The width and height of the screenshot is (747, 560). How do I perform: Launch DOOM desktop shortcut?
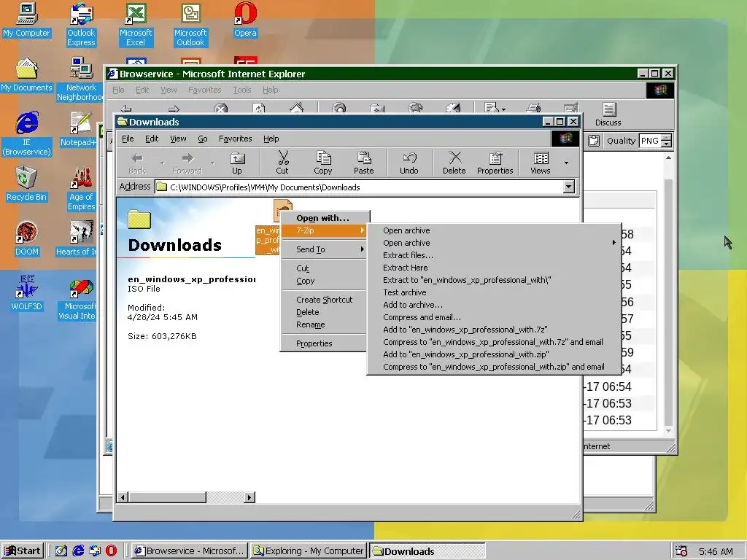27,239
